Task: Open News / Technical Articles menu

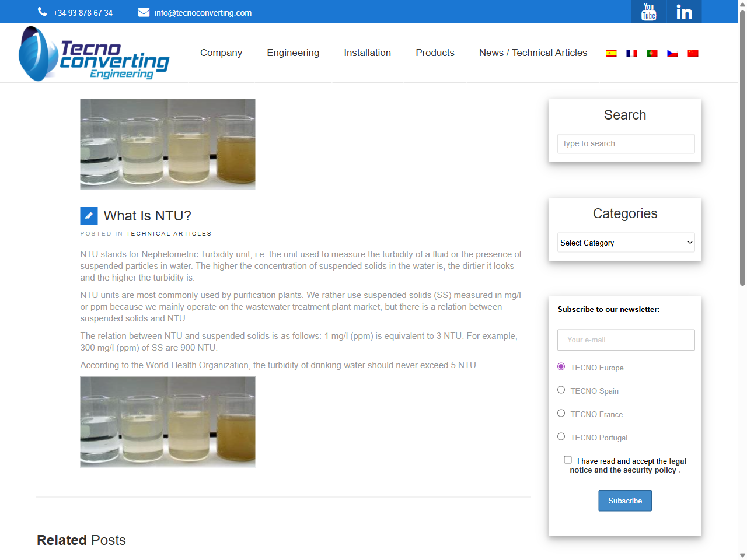Action: point(533,52)
